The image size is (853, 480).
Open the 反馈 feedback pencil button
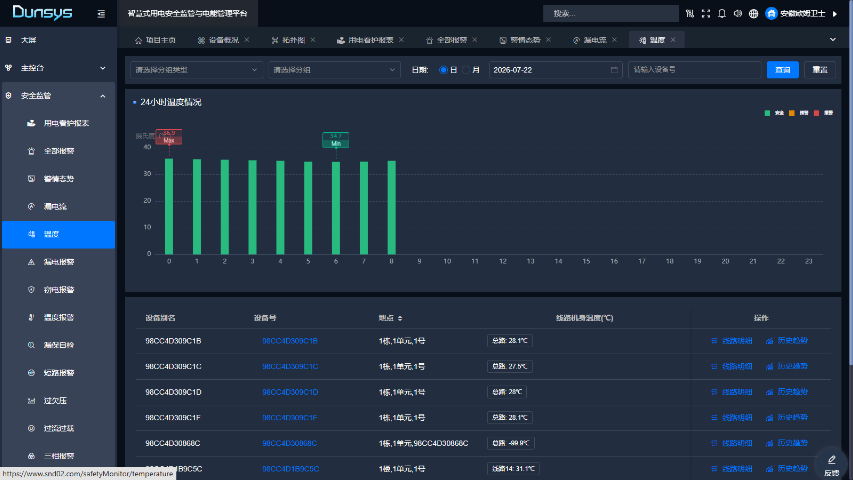(831, 464)
